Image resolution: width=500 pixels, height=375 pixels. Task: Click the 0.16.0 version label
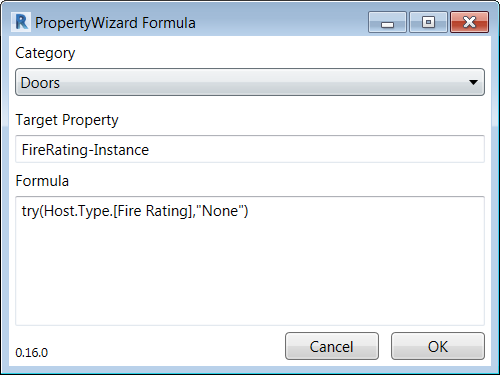[32, 353]
